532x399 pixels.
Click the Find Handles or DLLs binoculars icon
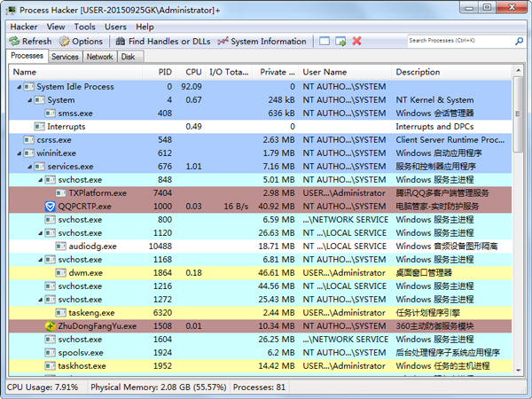pos(120,41)
